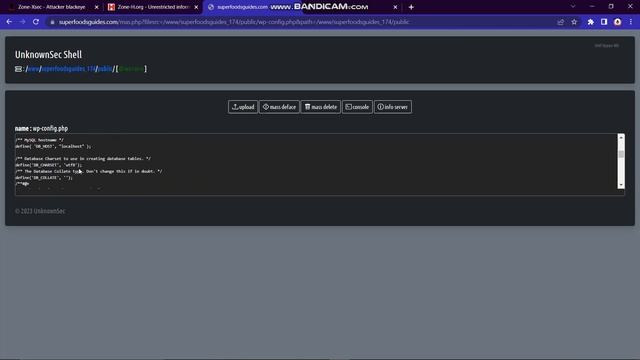Screen dimensions: 640x360
Task: View site info via lock icon
Action: [x=52, y=22]
